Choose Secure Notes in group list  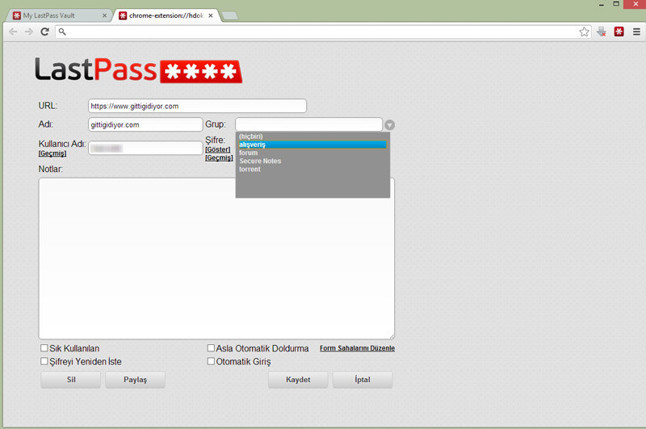[260, 161]
